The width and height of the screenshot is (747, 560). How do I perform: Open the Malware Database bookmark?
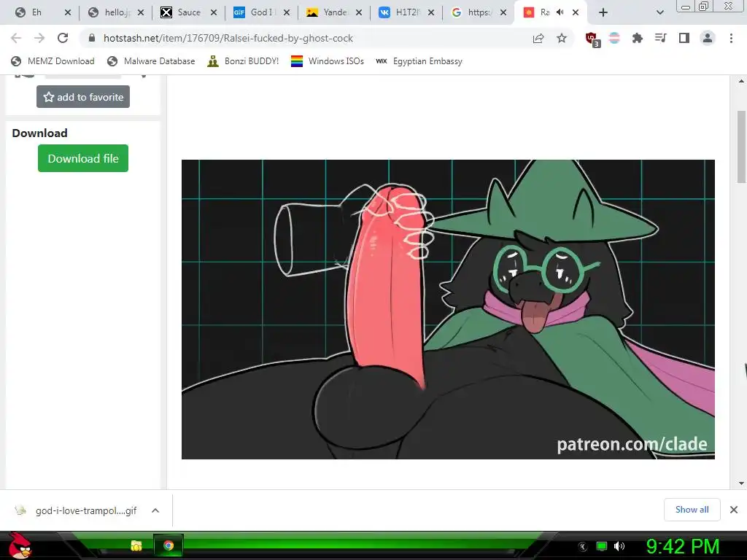(152, 61)
